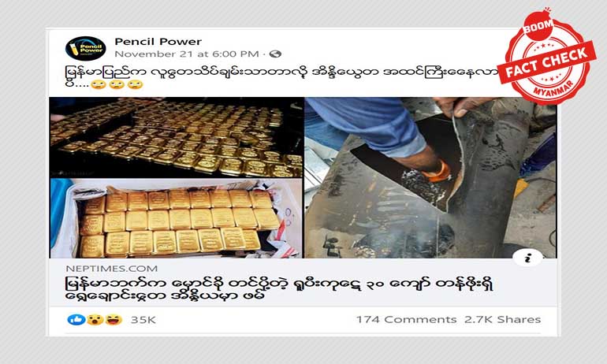Click the November 21 post timestamp
Viewport: 607px width, 364px height.
tap(187, 54)
